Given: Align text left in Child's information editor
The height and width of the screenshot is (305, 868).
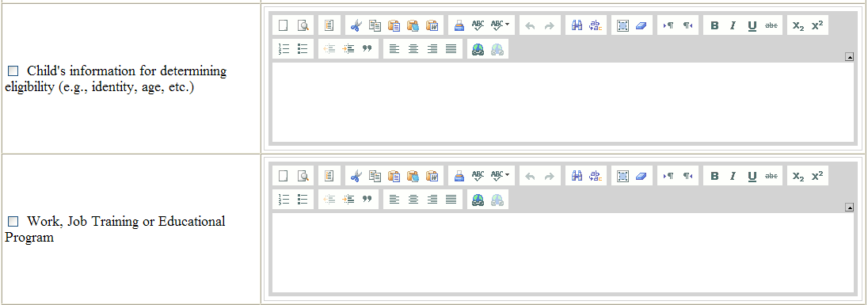Looking at the screenshot, I should click(394, 48).
